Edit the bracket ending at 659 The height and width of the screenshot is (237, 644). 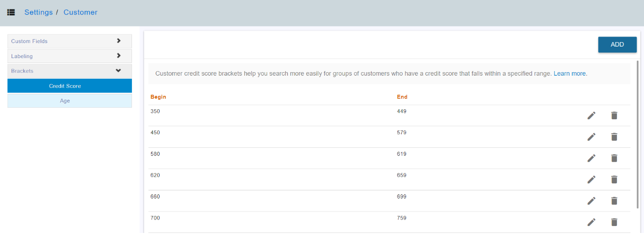click(591, 179)
